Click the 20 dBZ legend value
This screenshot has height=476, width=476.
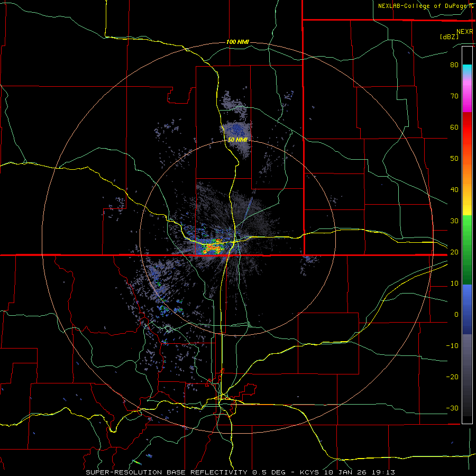(454, 252)
